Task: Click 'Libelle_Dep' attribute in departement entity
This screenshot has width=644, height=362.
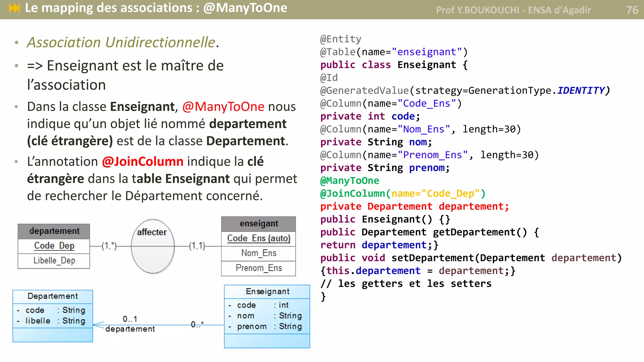Action: point(54,261)
